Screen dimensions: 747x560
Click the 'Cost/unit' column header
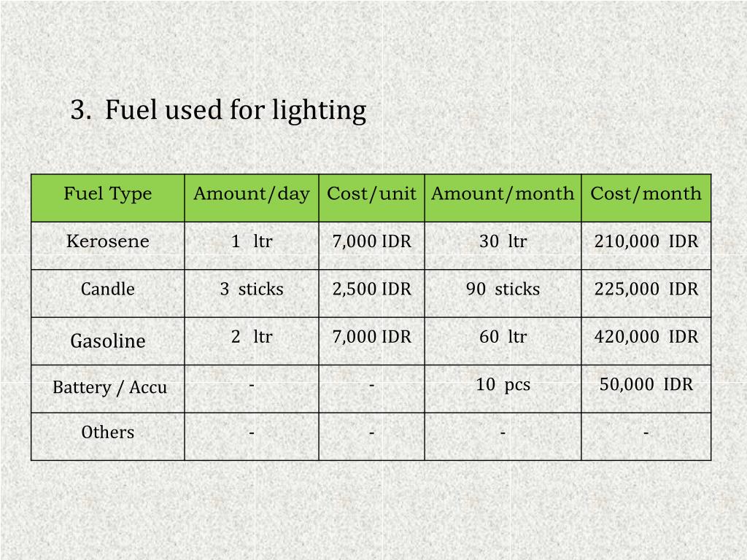pos(371,198)
